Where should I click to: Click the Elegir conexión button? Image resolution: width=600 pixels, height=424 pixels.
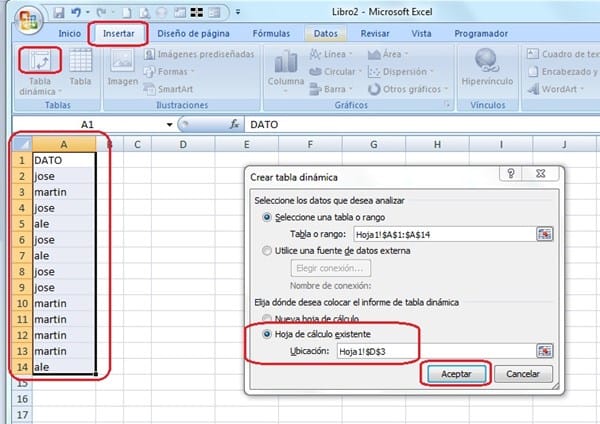[x=331, y=268]
